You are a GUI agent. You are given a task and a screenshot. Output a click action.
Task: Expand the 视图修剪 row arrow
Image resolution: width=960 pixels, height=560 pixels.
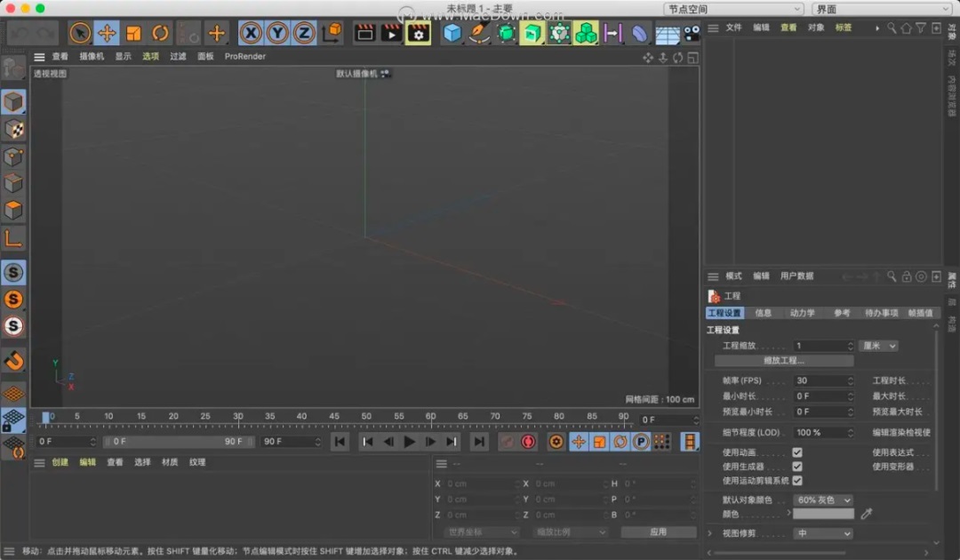click(710, 533)
